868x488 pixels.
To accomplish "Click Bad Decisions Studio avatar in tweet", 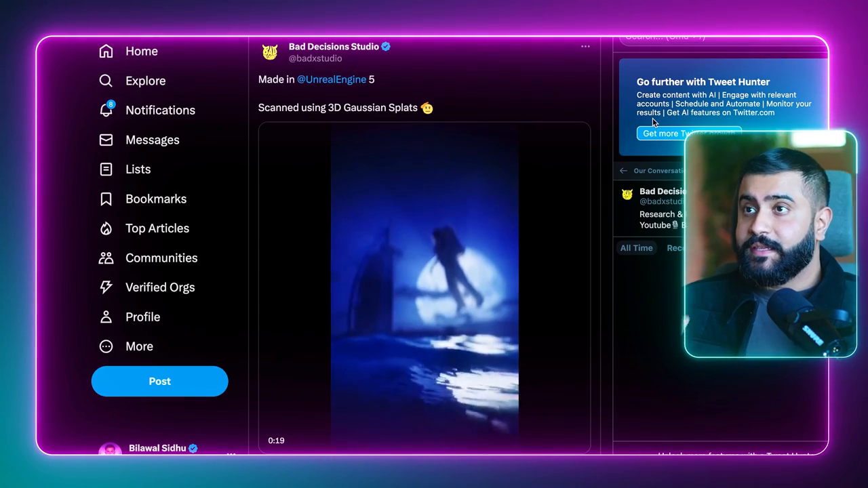I will click(270, 52).
